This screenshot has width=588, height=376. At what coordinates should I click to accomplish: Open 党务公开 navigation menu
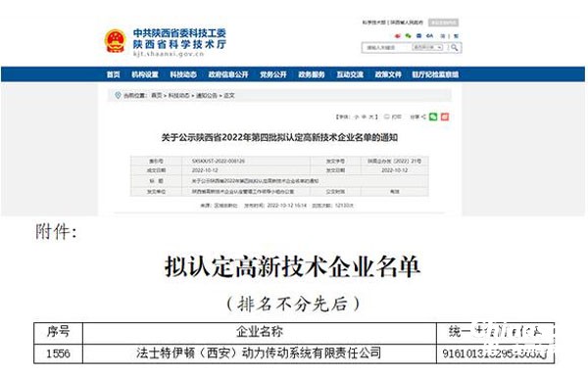click(273, 74)
